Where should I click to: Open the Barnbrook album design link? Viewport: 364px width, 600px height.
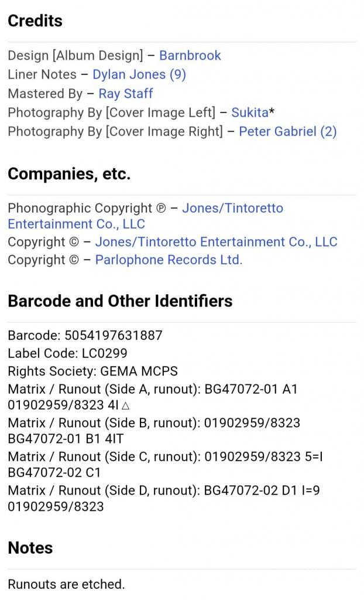(190, 56)
